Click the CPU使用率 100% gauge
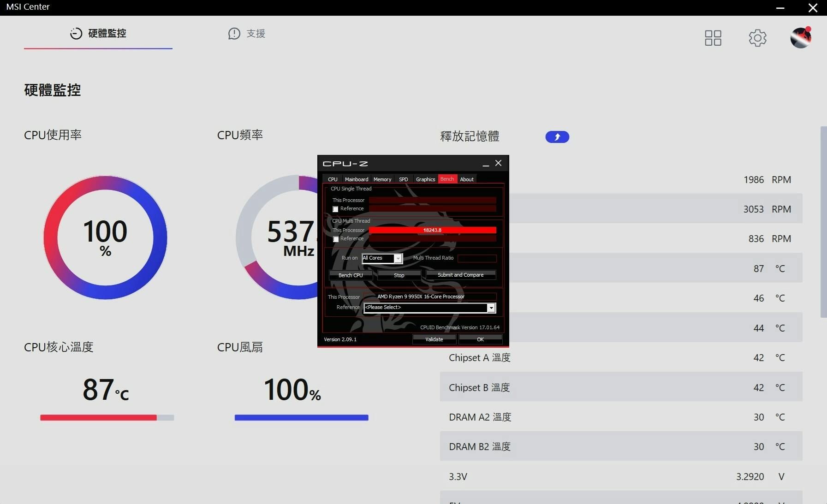Screen dimensions: 827x504 pos(105,237)
